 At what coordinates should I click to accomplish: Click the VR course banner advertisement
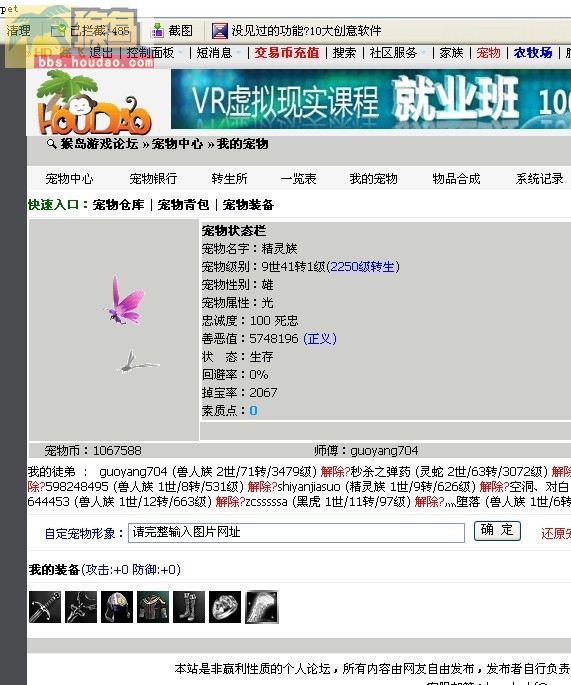pos(371,99)
